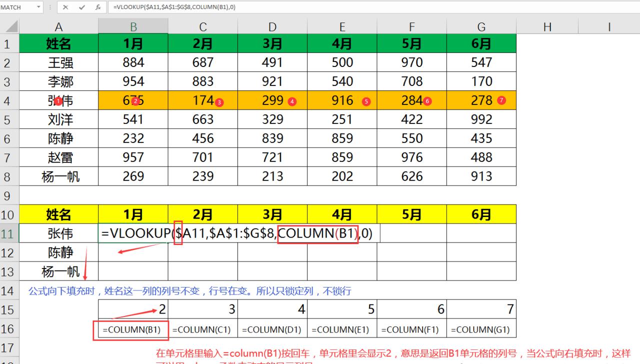Screen dimensions: 640x364
Task: Click yellow header cell 1月 in row 10
Action: pyautogui.click(x=133, y=214)
